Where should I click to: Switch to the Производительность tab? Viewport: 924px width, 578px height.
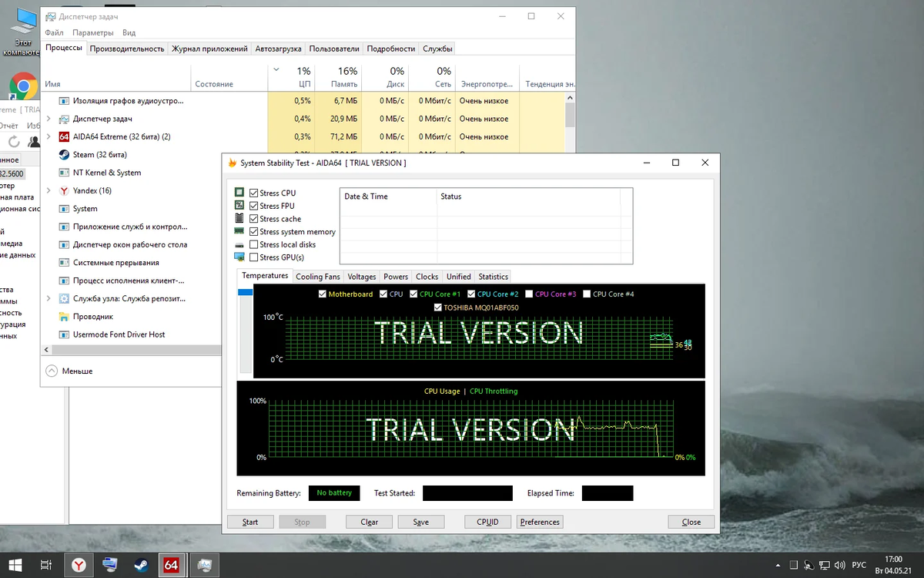pyautogui.click(x=127, y=49)
